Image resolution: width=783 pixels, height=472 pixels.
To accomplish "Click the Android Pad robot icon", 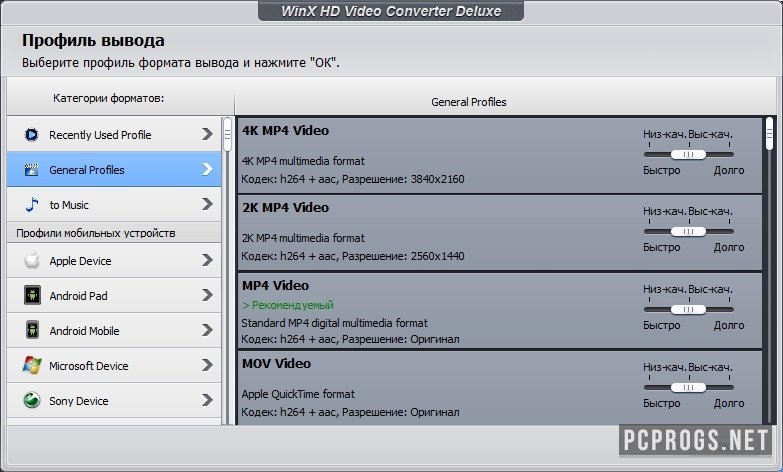I will 32,295.
